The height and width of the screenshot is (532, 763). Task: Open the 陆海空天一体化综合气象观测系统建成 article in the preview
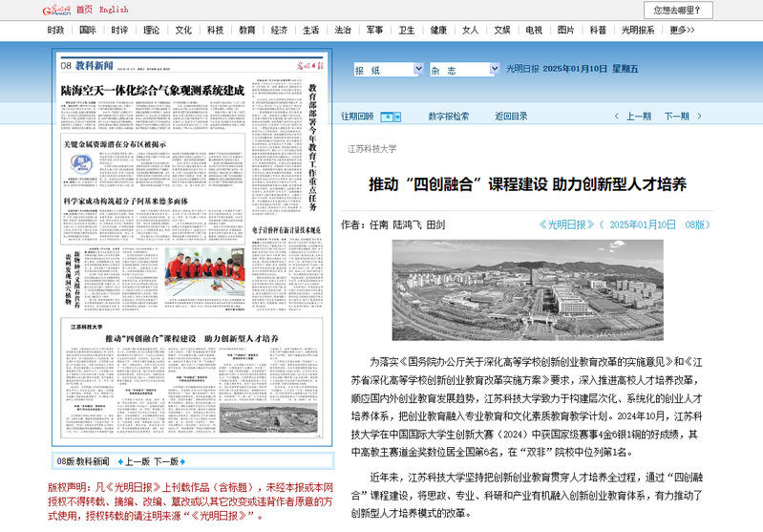tap(153, 89)
